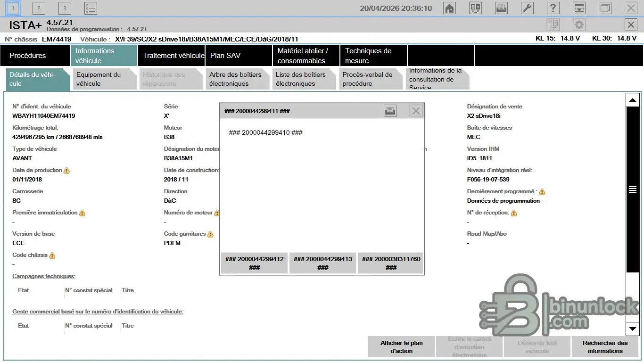
Task: Open help via question mark icon
Action: (x=553, y=8)
